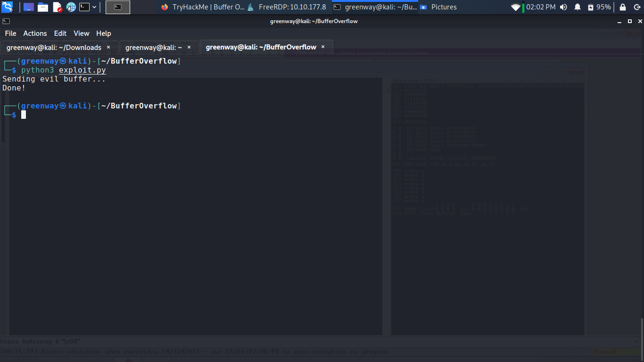The image size is (644, 362).
Task: Open the Wi-Fi network indicator
Action: click(x=516, y=7)
